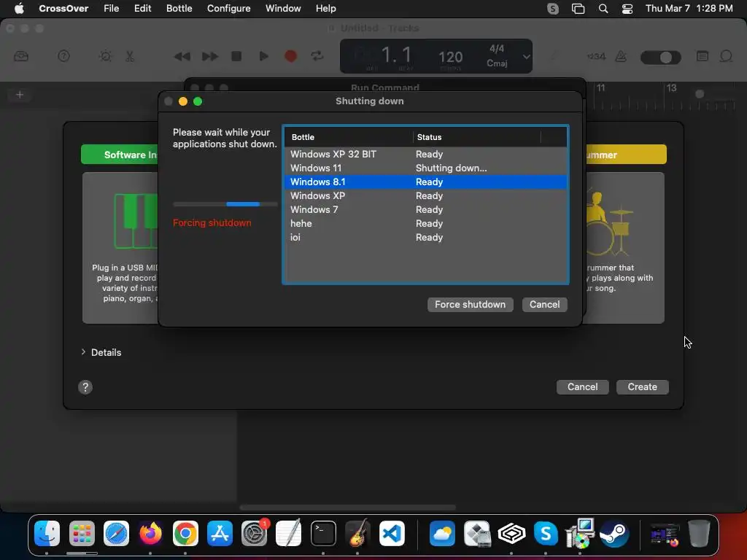The width and height of the screenshot is (747, 560).
Task: Click the Skype status icon in menu bar
Action: (x=553, y=9)
